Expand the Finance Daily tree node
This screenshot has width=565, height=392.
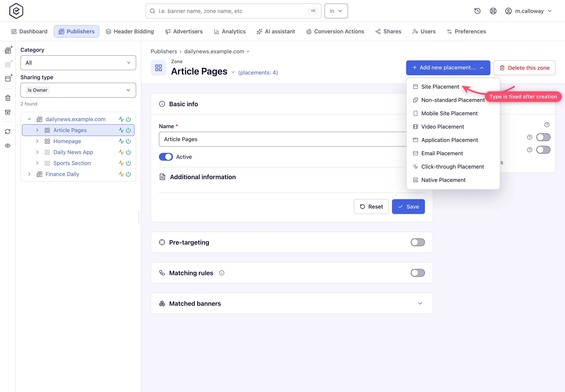click(x=29, y=174)
